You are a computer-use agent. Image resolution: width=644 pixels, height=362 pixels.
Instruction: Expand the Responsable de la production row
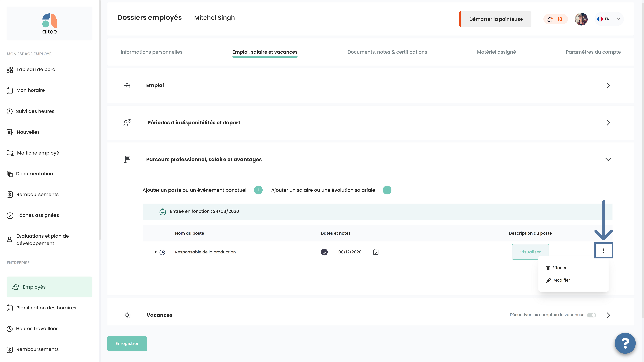pyautogui.click(x=156, y=252)
